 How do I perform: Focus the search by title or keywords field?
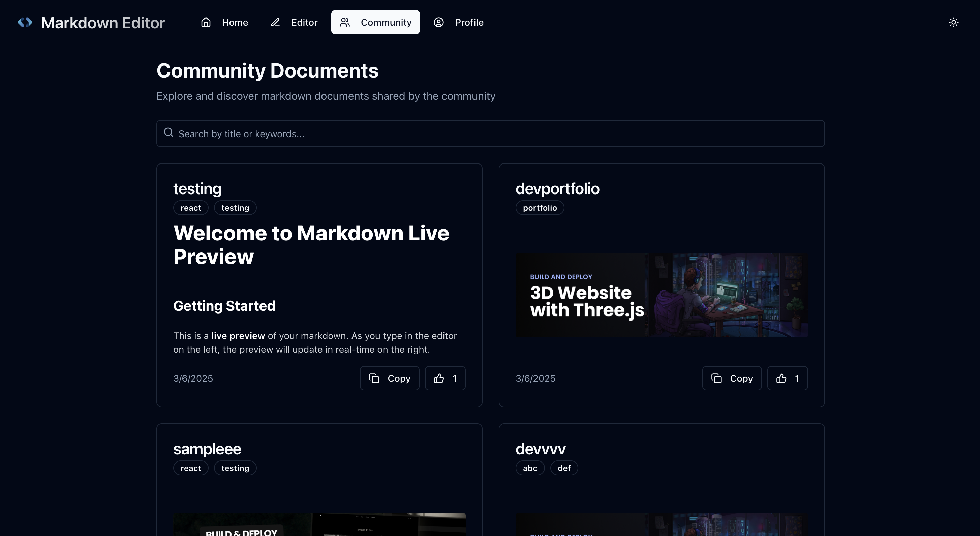[x=490, y=133]
